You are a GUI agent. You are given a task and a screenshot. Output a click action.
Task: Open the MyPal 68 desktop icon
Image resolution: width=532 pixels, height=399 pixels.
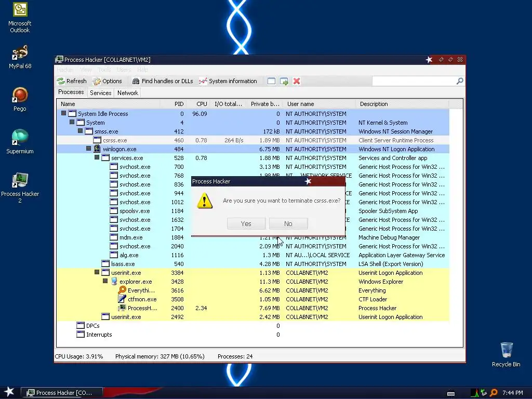[20, 57]
